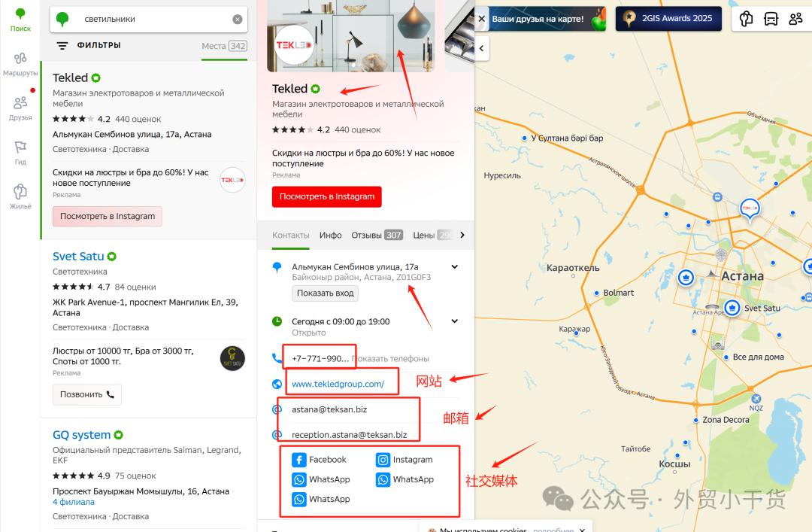The width and height of the screenshot is (812, 532).
Task: Click the red Посмотреть в Instagram button
Action: (x=327, y=196)
